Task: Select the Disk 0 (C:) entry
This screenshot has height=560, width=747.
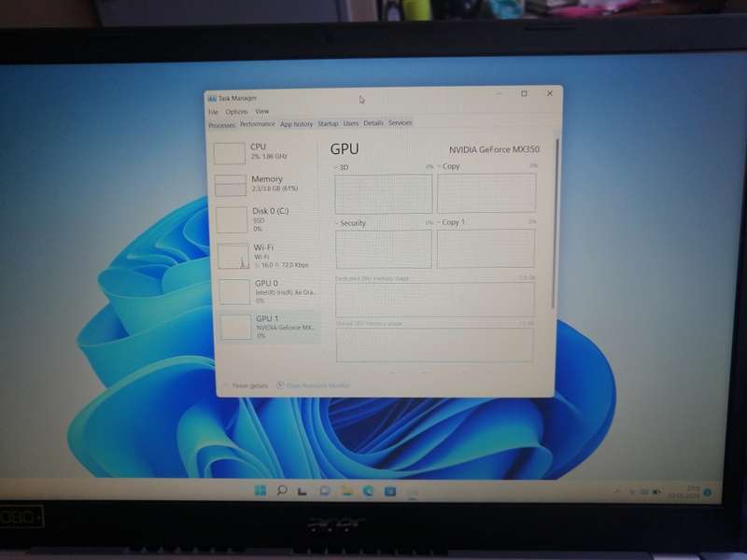Action: point(267,219)
